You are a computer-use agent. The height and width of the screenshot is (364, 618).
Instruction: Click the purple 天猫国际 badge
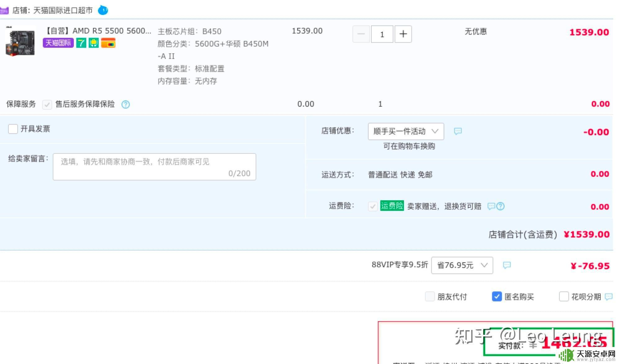pyautogui.click(x=58, y=43)
